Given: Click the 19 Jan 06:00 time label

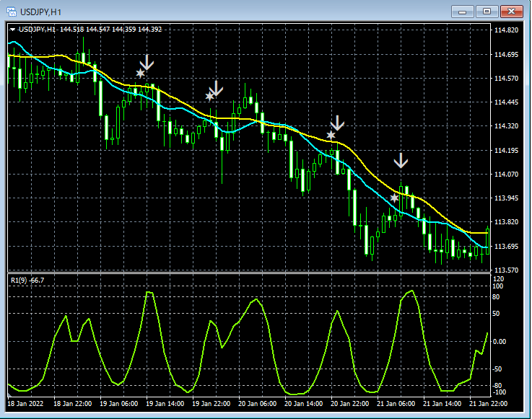Looking at the screenshot, I should coord(119,404).
